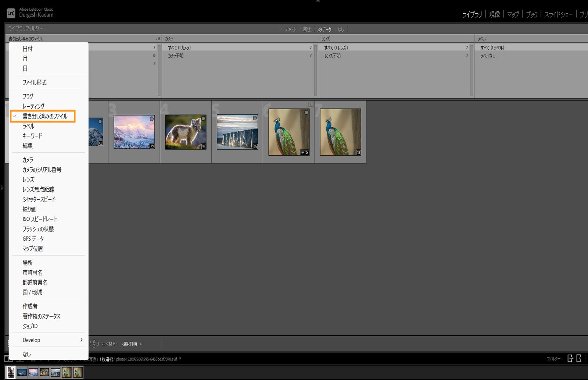This screenshot has width=588, height=380.
Task: Collapse the top panel with the top edge arrow
Action: [318, 1]
